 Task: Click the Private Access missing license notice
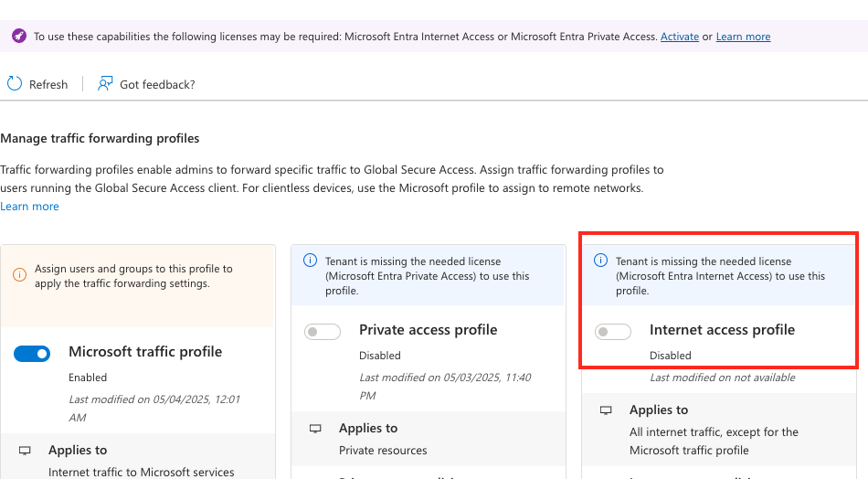(427, 276)
